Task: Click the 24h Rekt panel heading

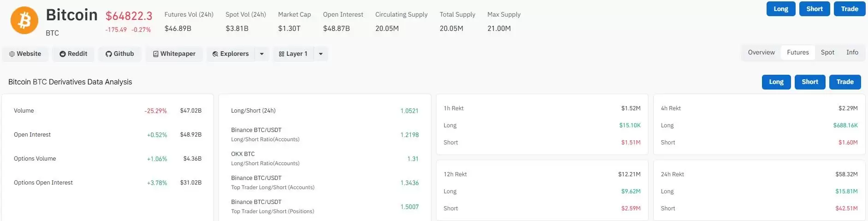Action: click(672, 174)
